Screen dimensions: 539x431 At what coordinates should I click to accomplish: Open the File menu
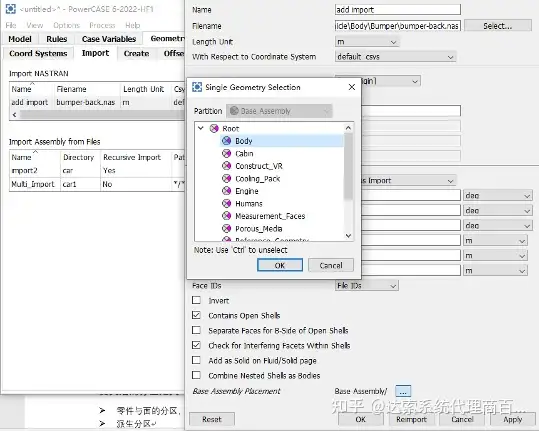coord(11,25)
